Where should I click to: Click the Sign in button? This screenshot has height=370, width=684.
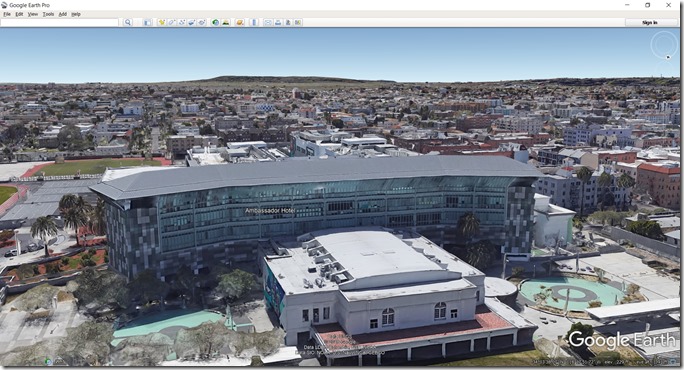pyautogui.click(x=650, y=22)
